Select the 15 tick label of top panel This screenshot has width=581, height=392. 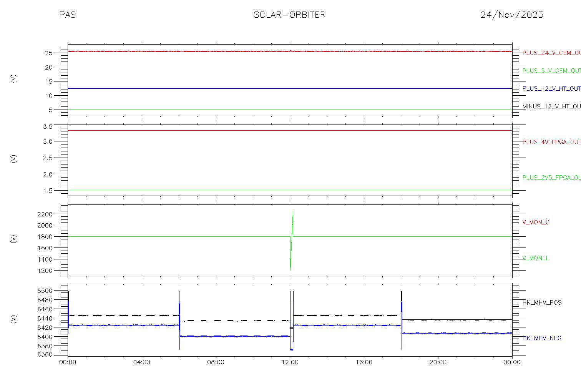[x=49, y=81]
